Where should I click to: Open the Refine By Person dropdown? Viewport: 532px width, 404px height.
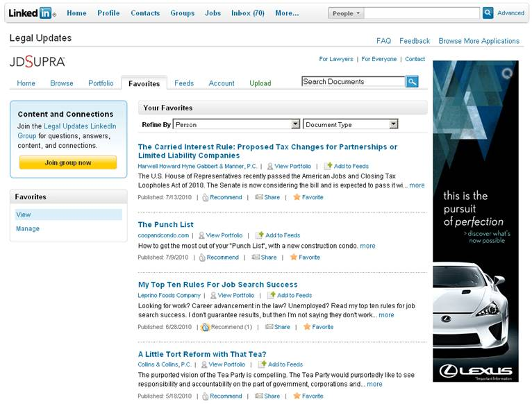(x=236, y=124)
